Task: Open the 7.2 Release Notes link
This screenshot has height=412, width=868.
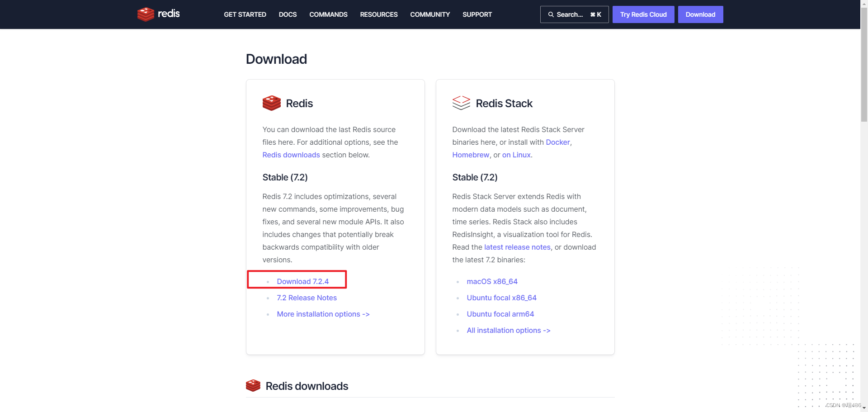Action: 307,298
